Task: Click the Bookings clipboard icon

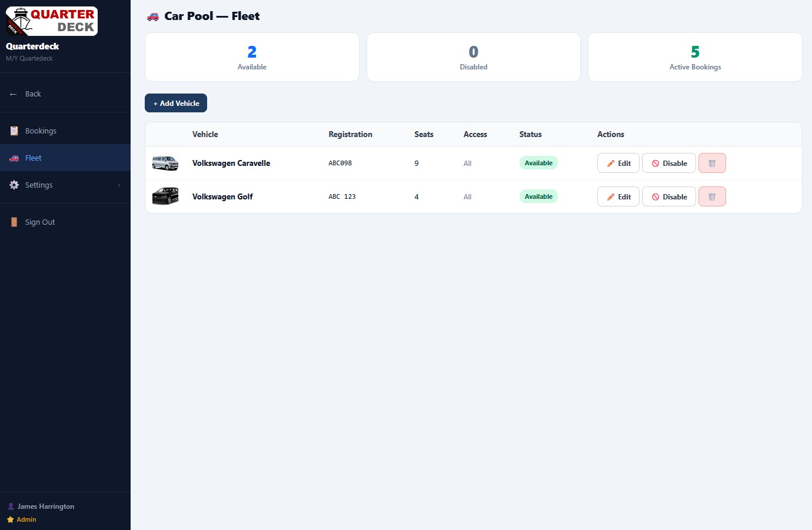Action: pos(14,131)
